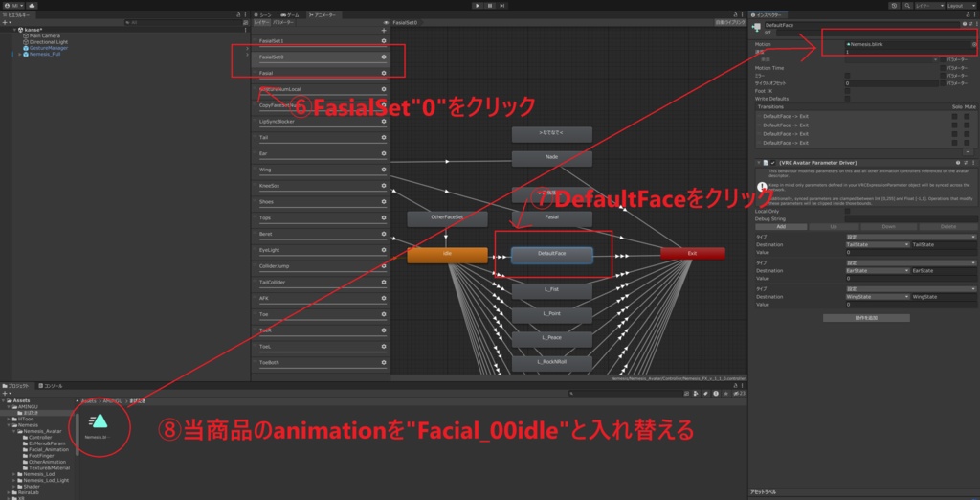Click the global search magnifier icon
The image size is (980, 500).
point(907,5)
